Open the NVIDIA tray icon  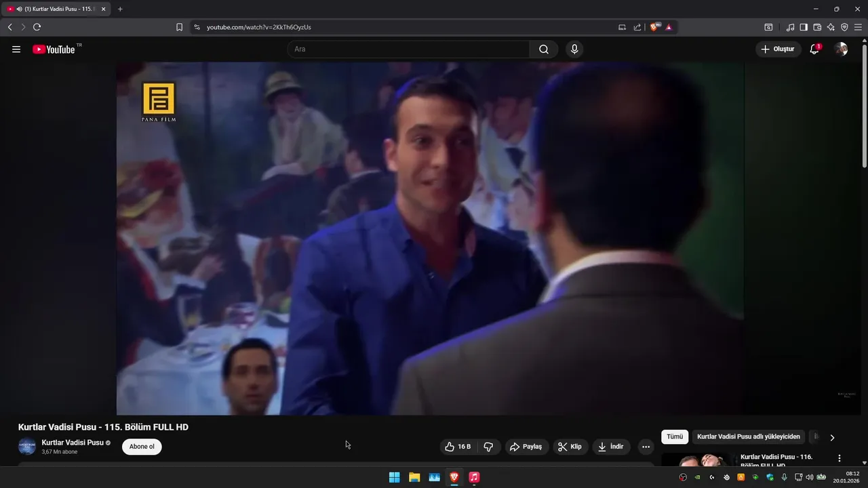click(697, 477)
